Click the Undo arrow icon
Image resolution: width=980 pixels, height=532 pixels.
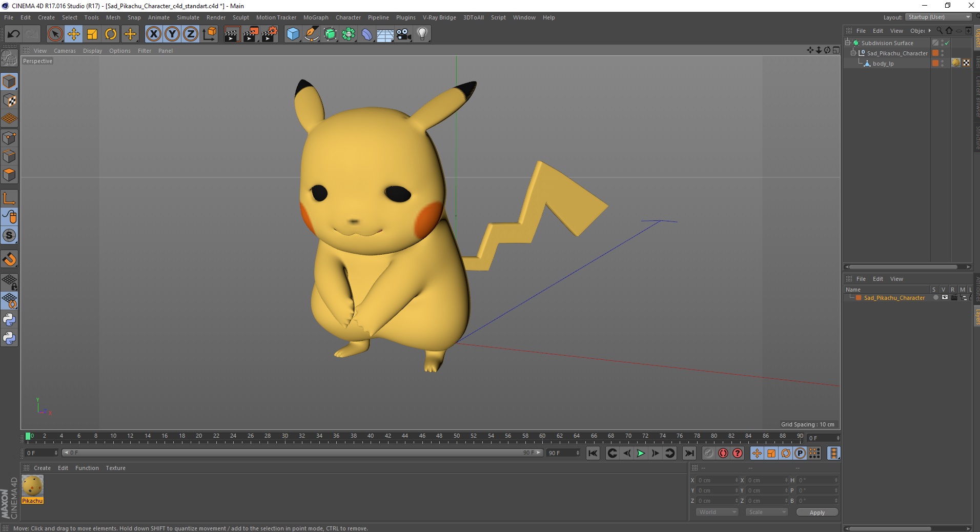pyautogui.click(x=13, y=34)
